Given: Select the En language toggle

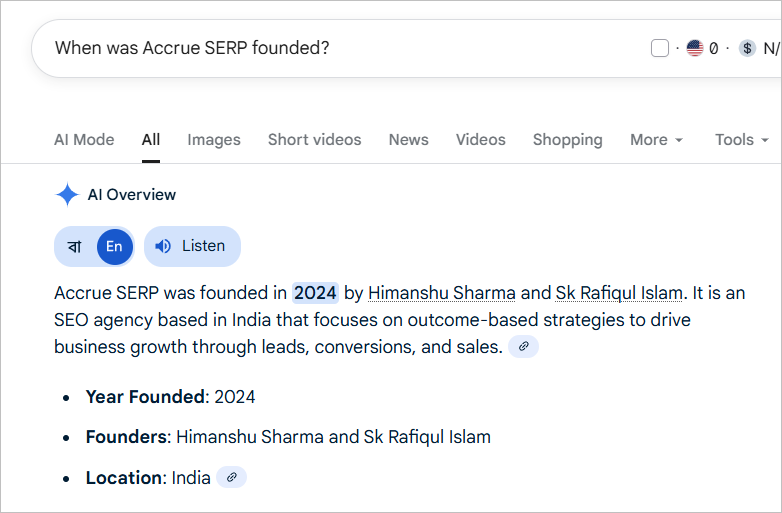Looking at the screenshot, I should (x=114, y=247).
